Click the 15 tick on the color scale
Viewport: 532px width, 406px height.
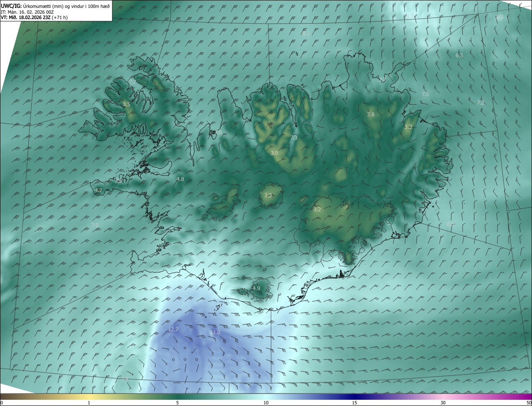(x=355, y=403)
